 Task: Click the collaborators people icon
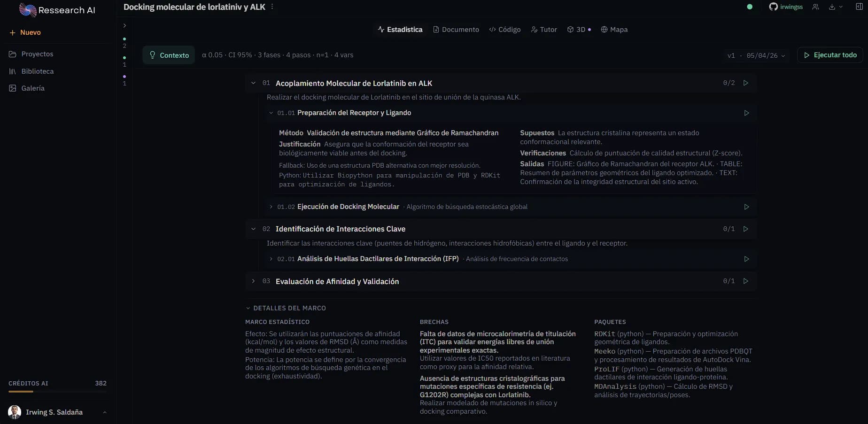(815, 7)
